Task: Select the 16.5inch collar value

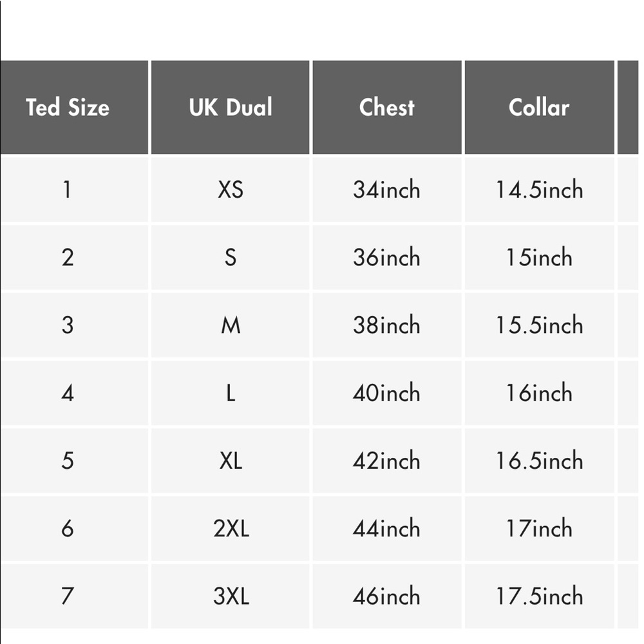Action: 539,460
